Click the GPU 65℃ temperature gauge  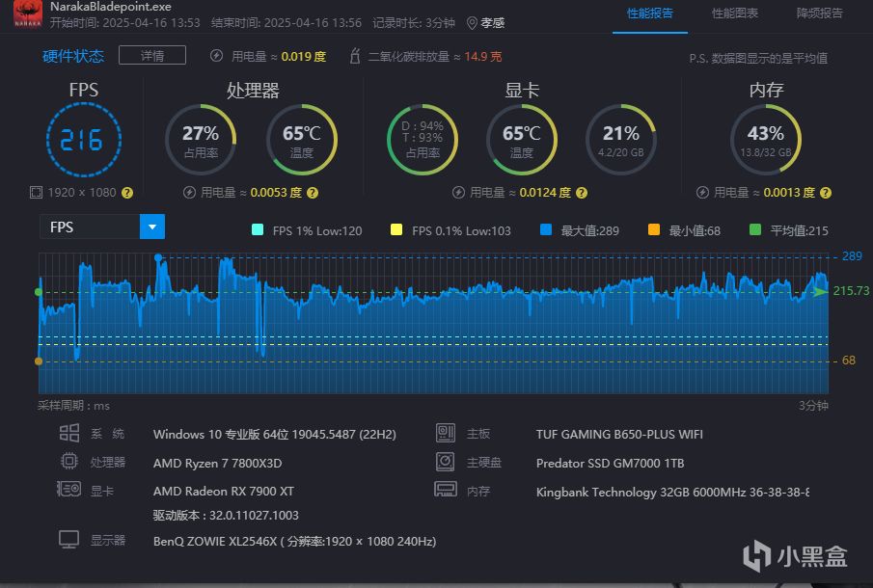click(x=522, y=140)
